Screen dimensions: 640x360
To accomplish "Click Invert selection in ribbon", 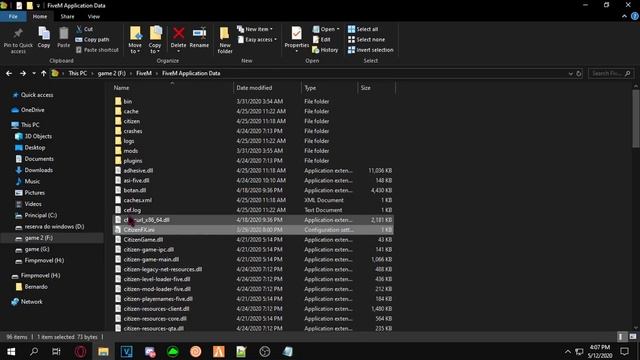I will point(371,50).
